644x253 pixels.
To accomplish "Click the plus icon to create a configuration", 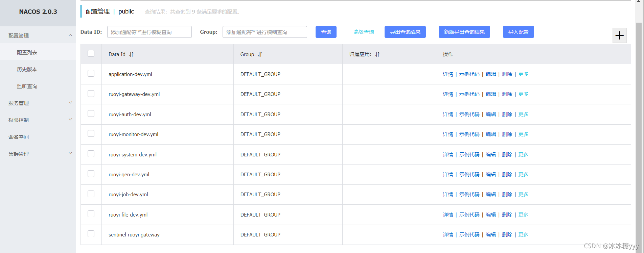I will (619, 35).
